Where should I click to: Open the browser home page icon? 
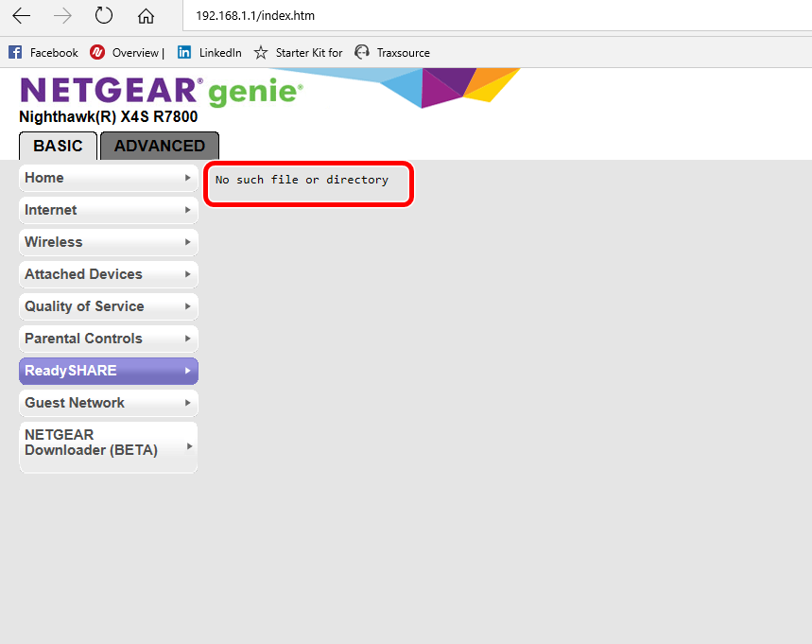pos(146,16)
